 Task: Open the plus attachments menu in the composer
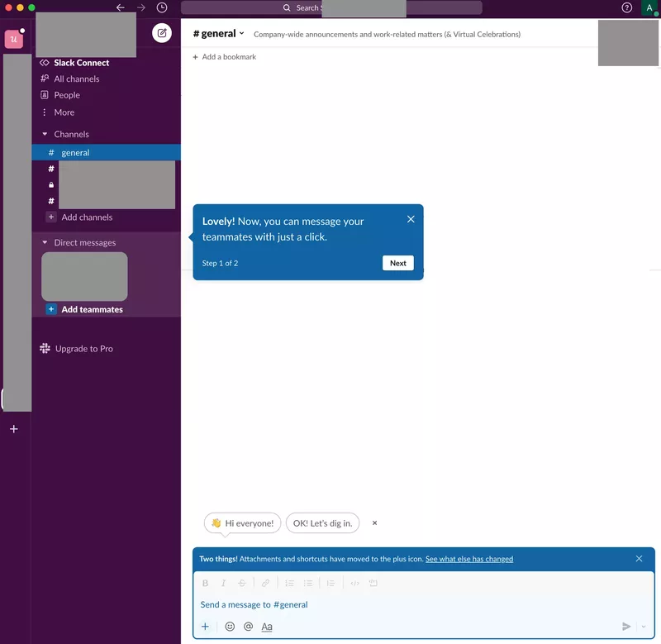click(205, 627)
